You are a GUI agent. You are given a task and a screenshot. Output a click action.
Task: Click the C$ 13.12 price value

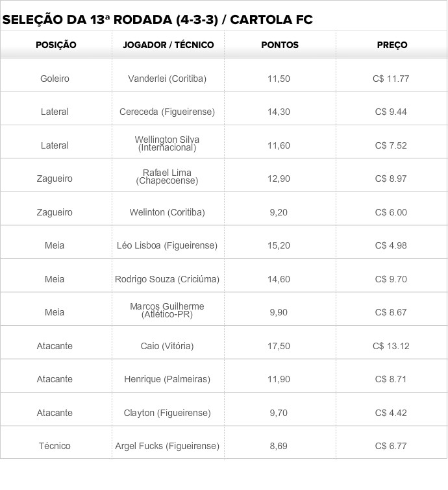(392, 346)
